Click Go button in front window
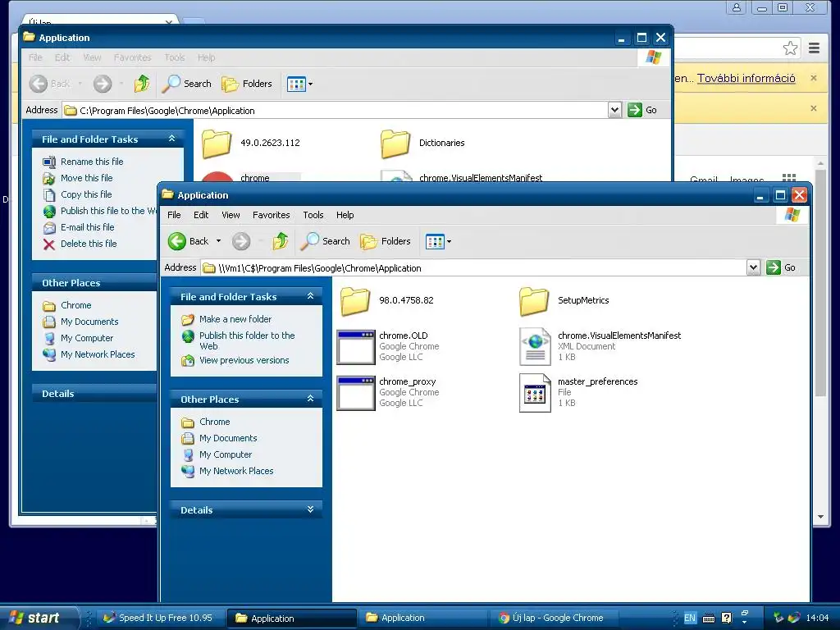Viewport: 840px width, 630px height. click(x=781, y=267)
